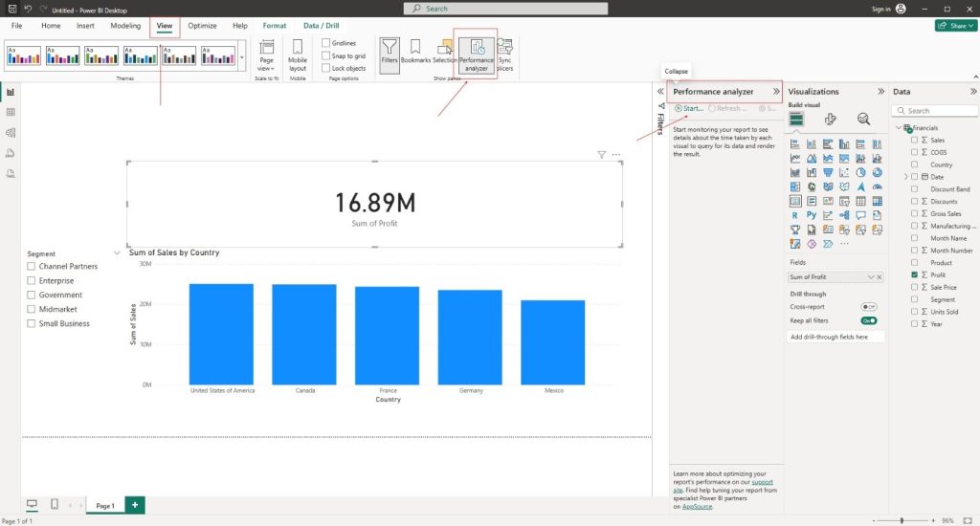The width and height of the screenshot is (980, 526).
Task: Toggle the Filters pane ribbon button
Action: (x=390, y=52)
